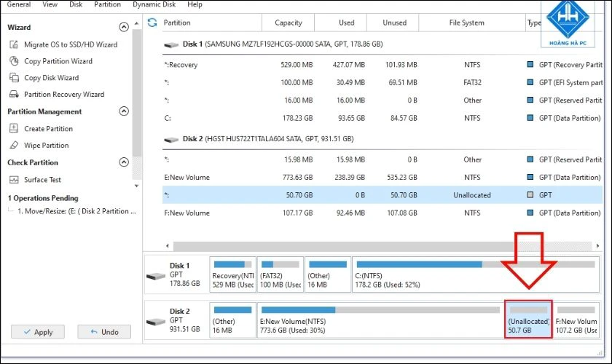Select the pending Move/Resize operation entry
The image size is (612, 364).
pyautogui.click(x=76, y=211)
